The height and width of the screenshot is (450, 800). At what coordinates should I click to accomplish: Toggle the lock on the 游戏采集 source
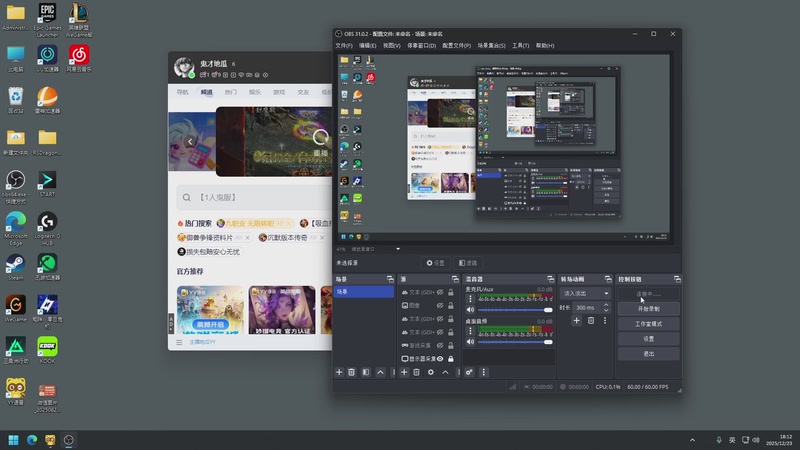[451, 345]
